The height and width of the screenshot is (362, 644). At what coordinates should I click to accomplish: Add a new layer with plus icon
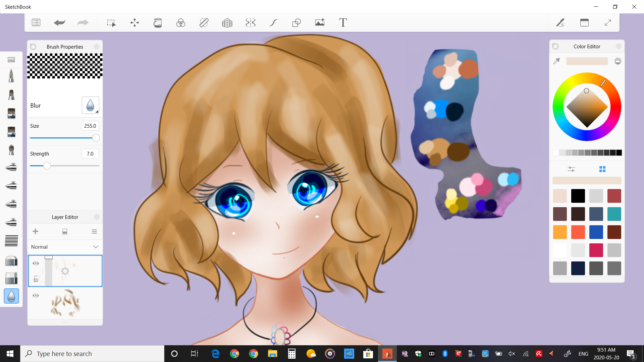[36, 231]
